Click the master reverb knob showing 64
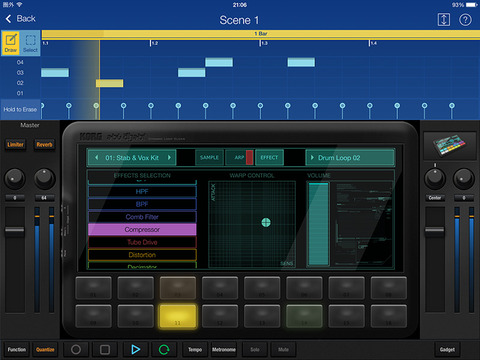480x360 pixels. click(44, 178)
